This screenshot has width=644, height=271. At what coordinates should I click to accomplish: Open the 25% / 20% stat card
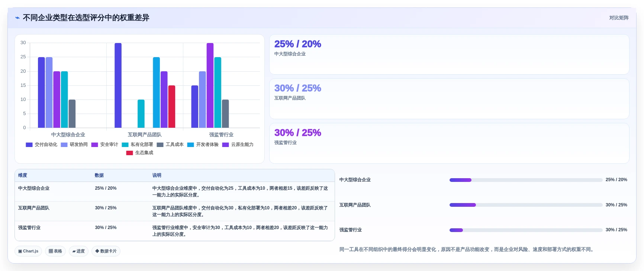tap(449, 55)
